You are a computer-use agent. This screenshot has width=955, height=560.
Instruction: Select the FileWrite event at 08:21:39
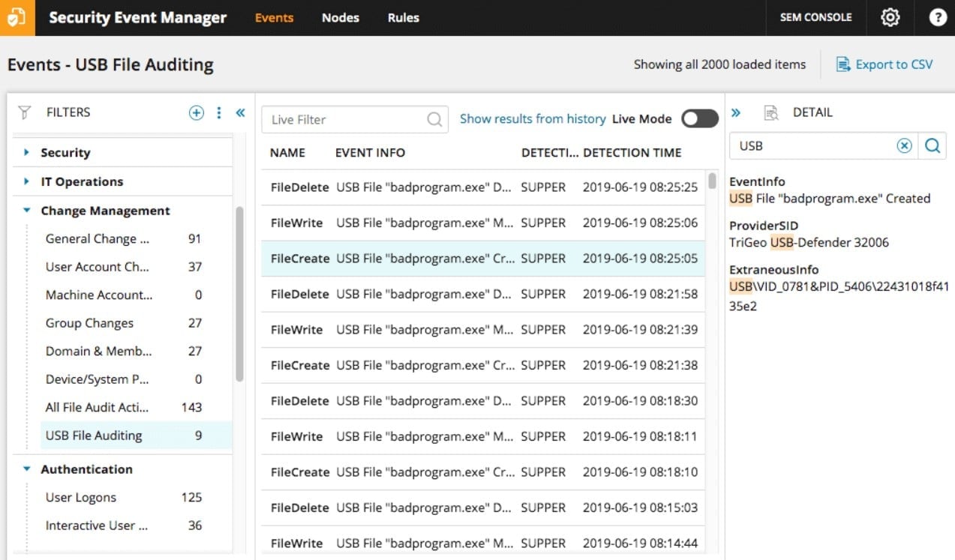483,330
